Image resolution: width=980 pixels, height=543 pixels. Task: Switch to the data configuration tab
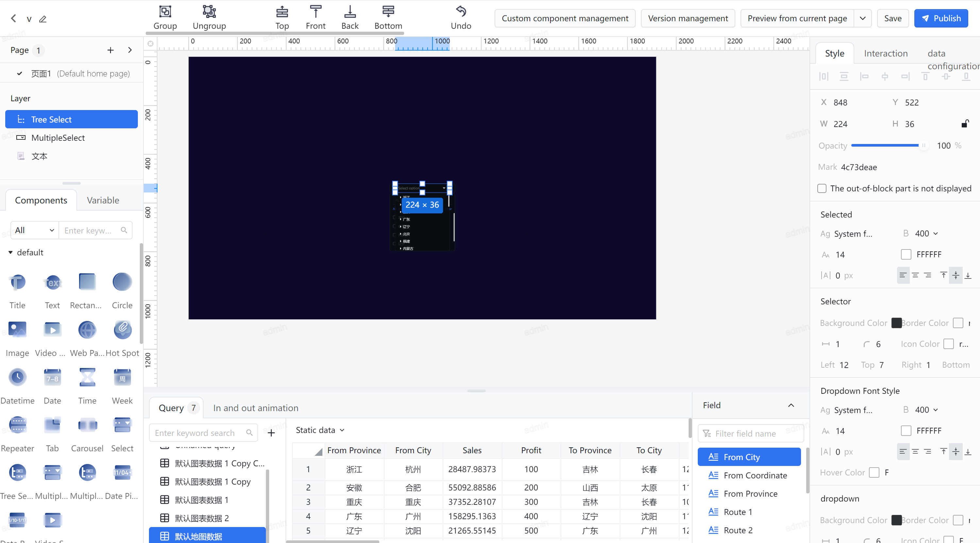pyautogui.click(x=953, y=60)
